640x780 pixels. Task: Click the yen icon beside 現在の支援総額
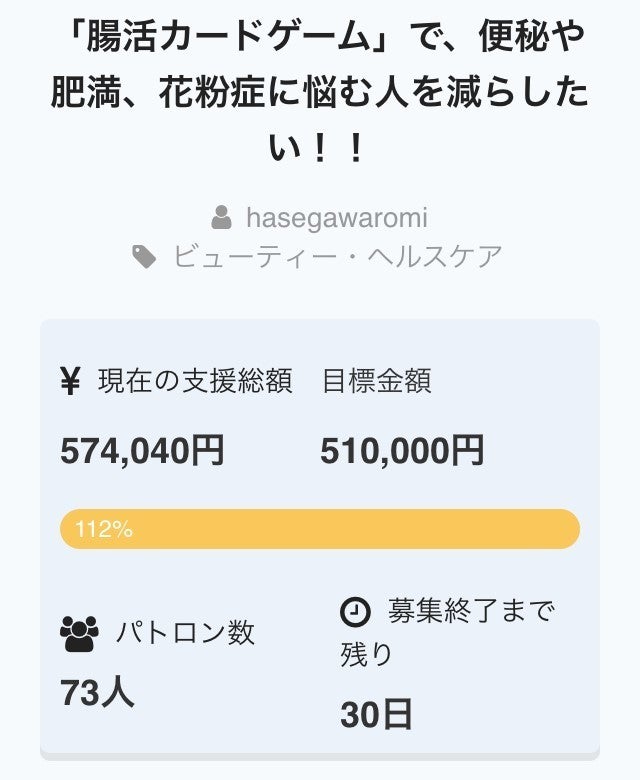pos(70,381)
